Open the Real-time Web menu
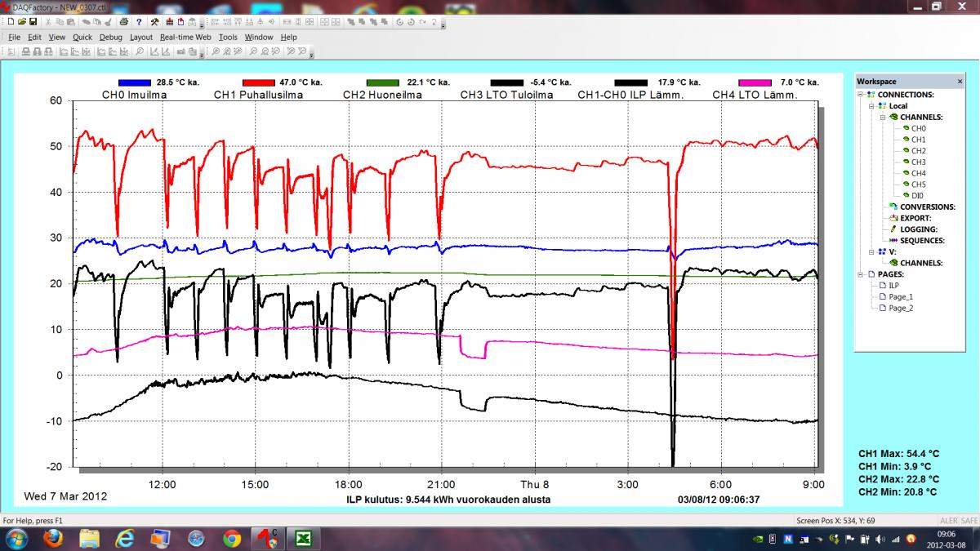Viewport: 980px width, 551px height. pyautogui.click(x=185, y=37)
